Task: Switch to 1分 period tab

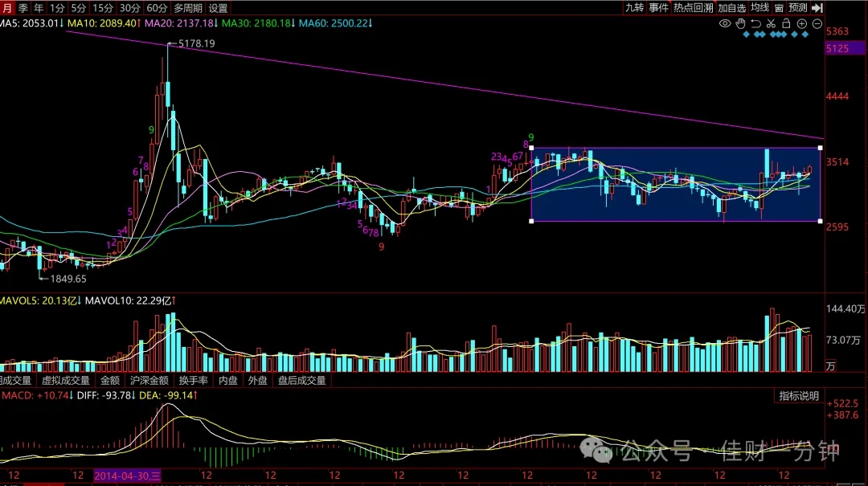Action: (57, 8)
